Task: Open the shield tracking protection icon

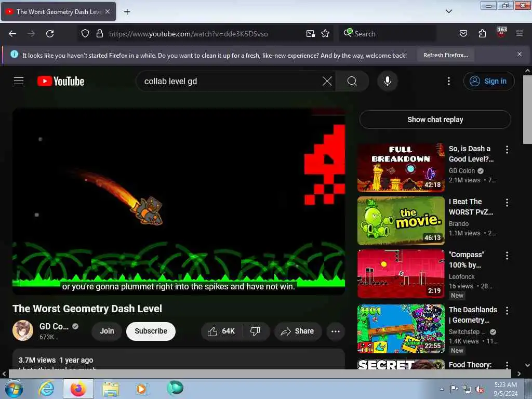Action: point(85,34)
